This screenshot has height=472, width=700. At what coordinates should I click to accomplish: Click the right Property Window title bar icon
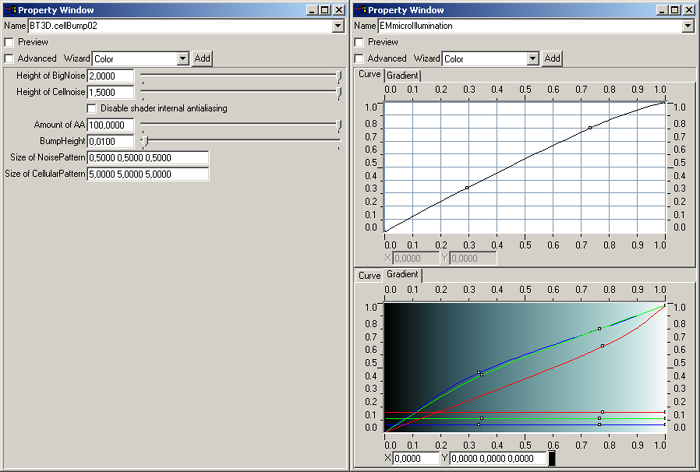point(360,8)
